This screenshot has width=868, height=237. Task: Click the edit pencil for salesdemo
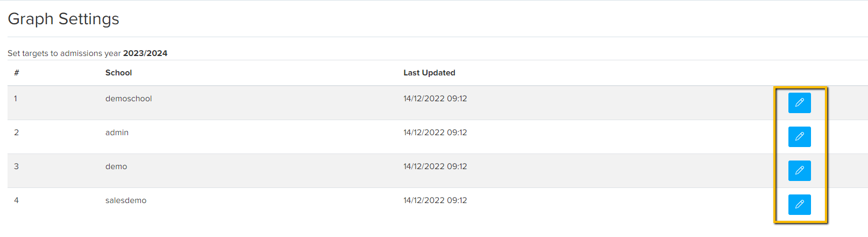(799, 204)
